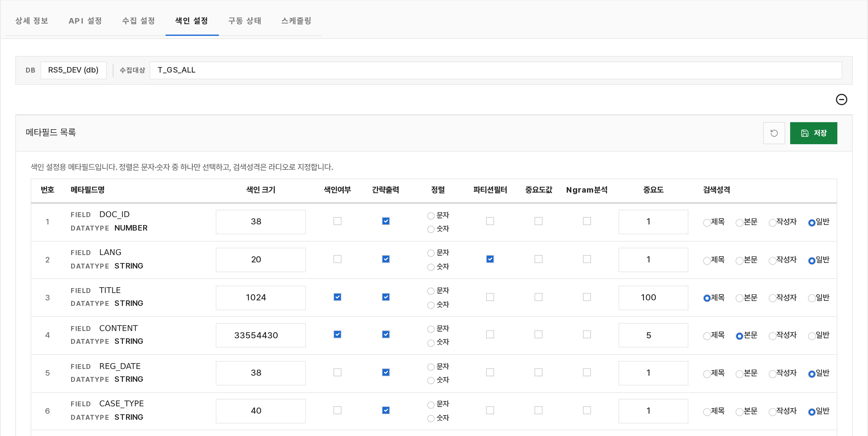Screen dimensions: 868x436
Task: Click the 메타필드 목록 heading
Action: tap(51, 132)
